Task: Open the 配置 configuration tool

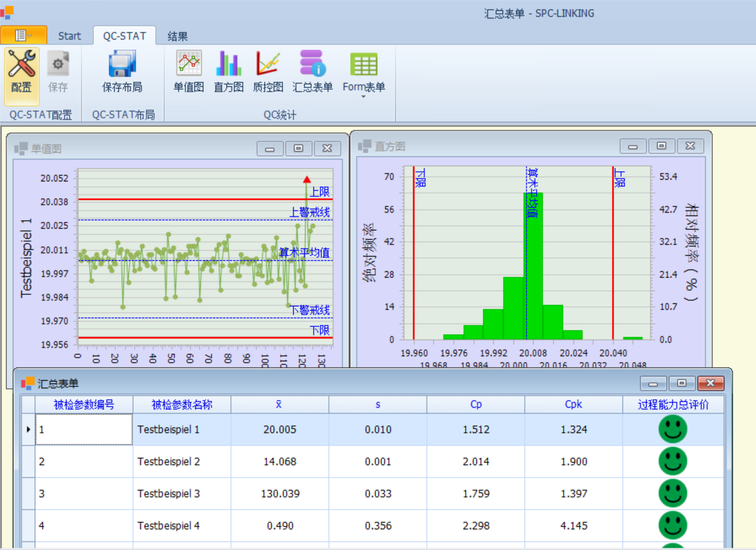Action: 21,71
